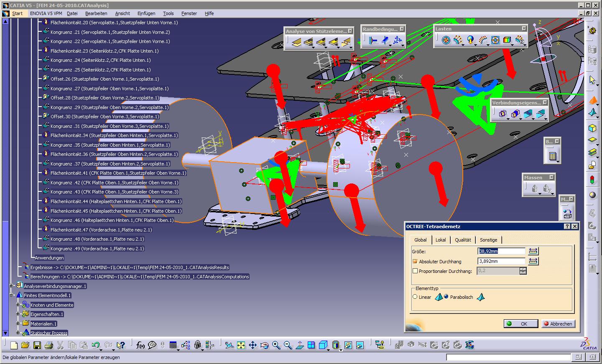
Task: Open the Tools menu
Action: tap(168, 13)
